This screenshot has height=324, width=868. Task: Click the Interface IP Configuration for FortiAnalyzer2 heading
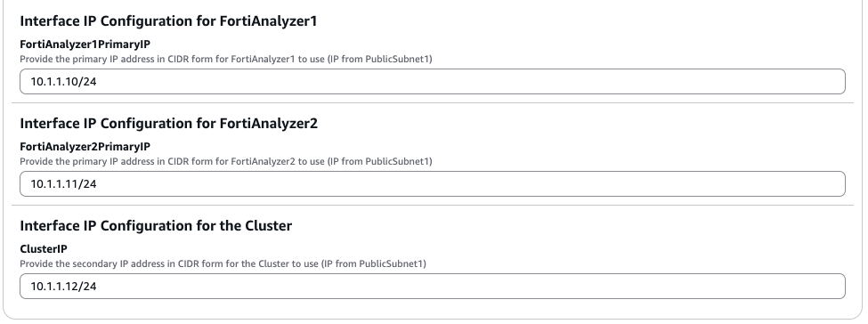point(169,124)
